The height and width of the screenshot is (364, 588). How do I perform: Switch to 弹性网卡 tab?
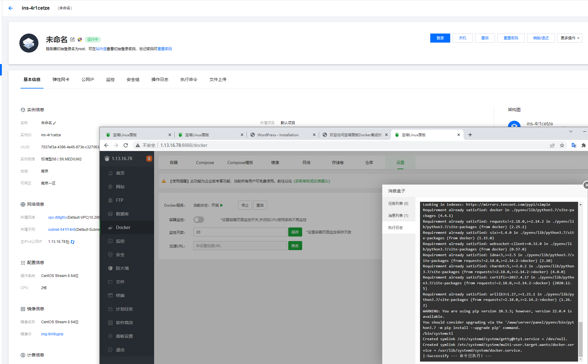coord(61,79)
